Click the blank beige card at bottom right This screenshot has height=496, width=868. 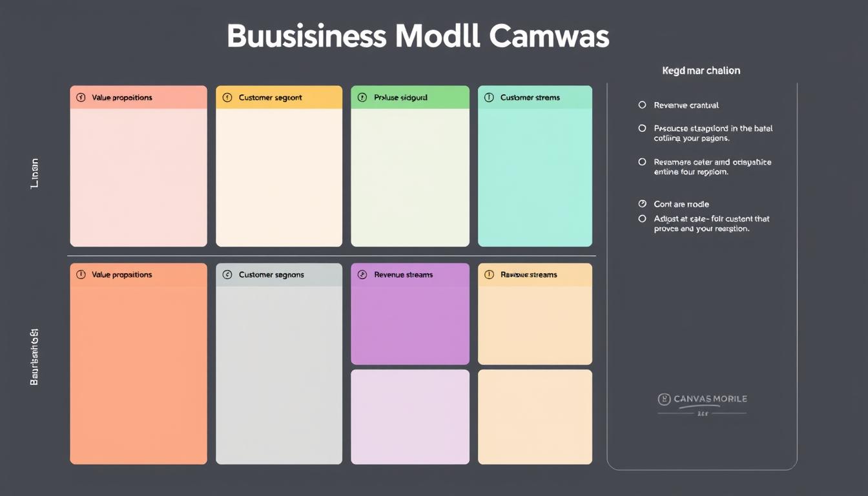[x=535, y=417]
